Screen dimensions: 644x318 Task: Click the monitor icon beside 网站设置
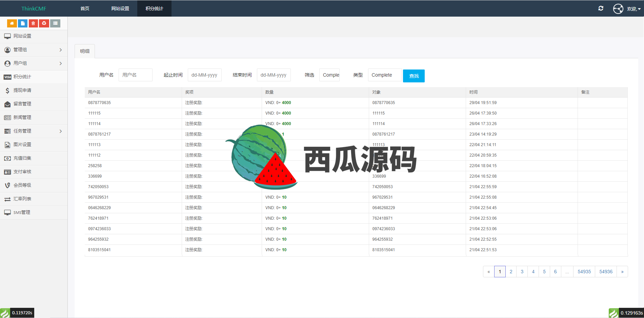7,36
